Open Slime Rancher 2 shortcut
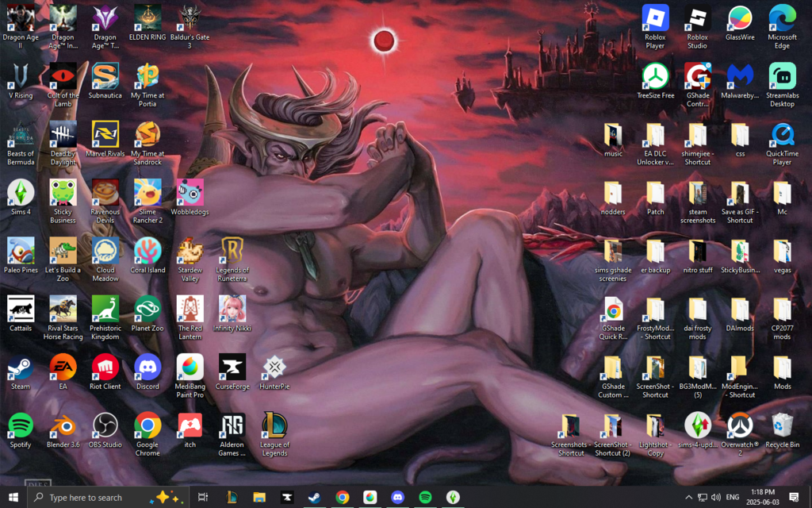 [x=147, y=202]
